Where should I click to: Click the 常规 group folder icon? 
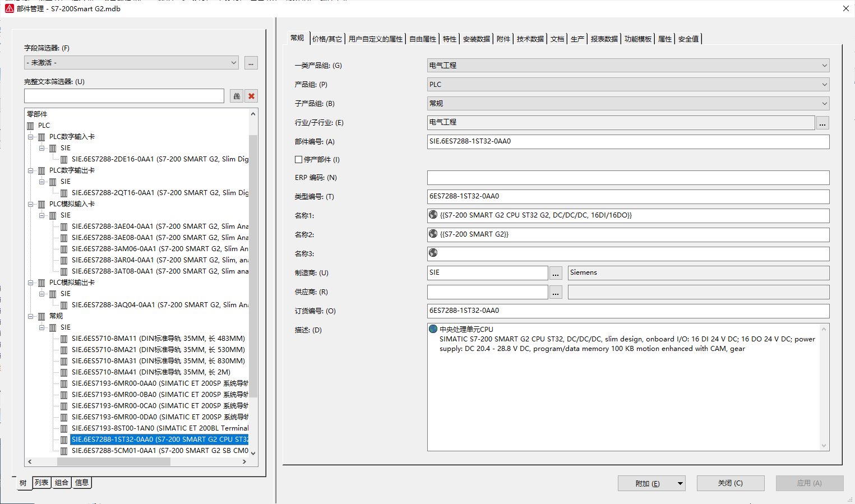click(x=41, y=316)
